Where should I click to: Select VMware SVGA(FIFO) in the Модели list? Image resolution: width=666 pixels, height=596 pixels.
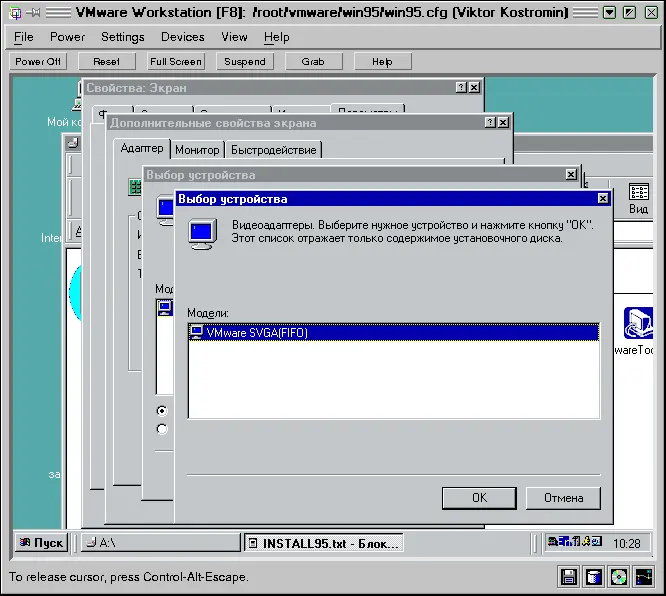click(x=394, y=332)
